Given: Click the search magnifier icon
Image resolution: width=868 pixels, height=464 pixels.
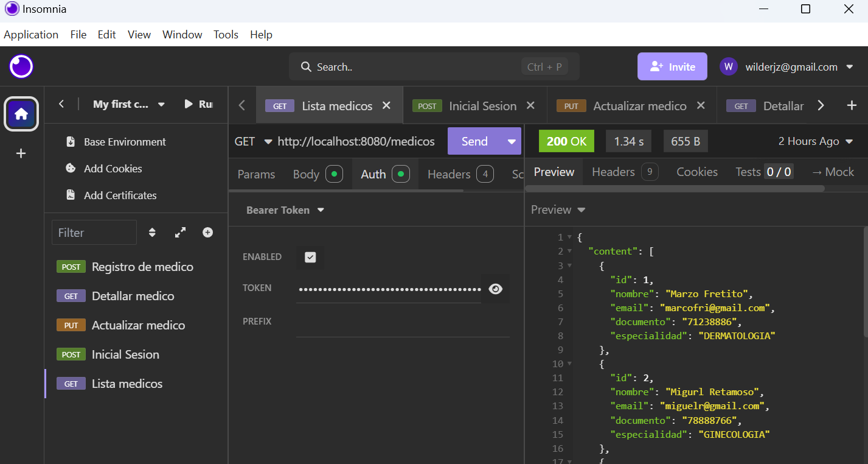Looking at the screenshot, I should click(x=305, y=67).
